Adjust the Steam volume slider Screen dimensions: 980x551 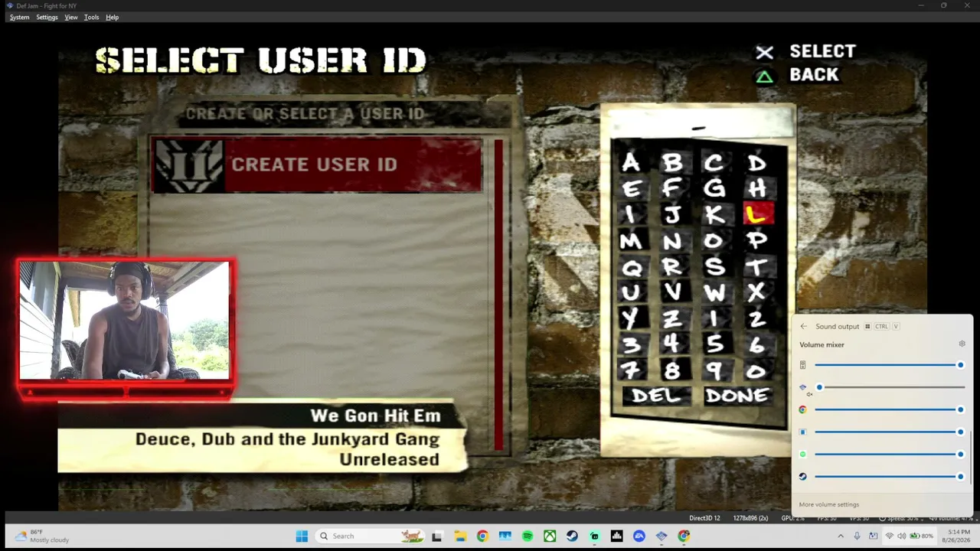point(890,476)
